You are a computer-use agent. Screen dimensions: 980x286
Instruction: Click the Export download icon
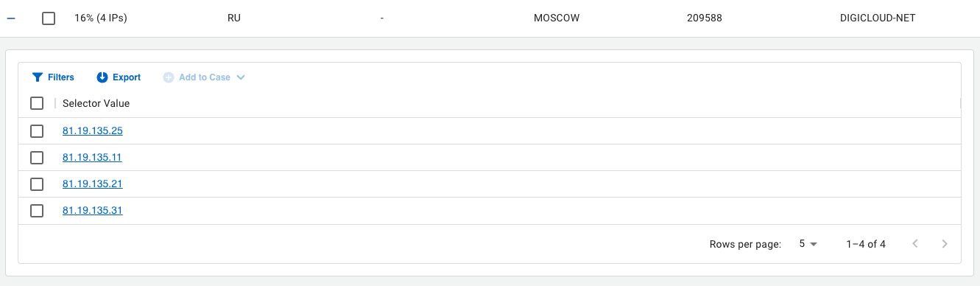pos(102,77)
